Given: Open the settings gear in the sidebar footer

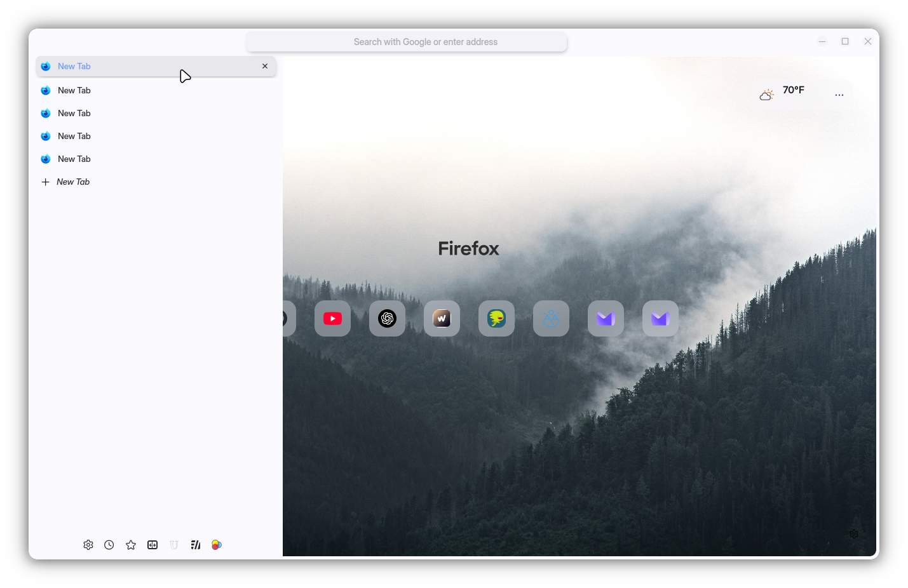Looking at the screenshot, I should [x=88, y=545].
